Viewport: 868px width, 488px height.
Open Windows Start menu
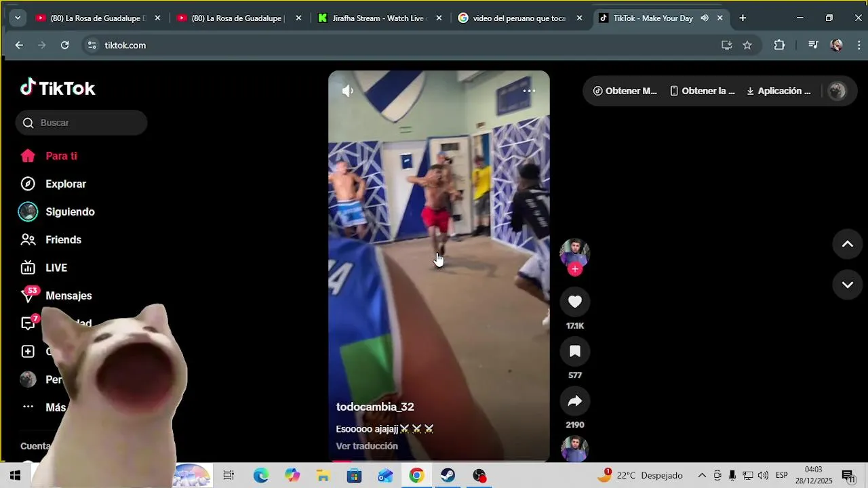(15, 476)
